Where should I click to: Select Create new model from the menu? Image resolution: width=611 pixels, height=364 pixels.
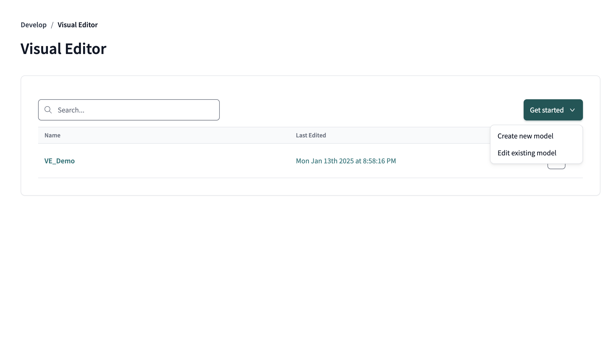525,136
